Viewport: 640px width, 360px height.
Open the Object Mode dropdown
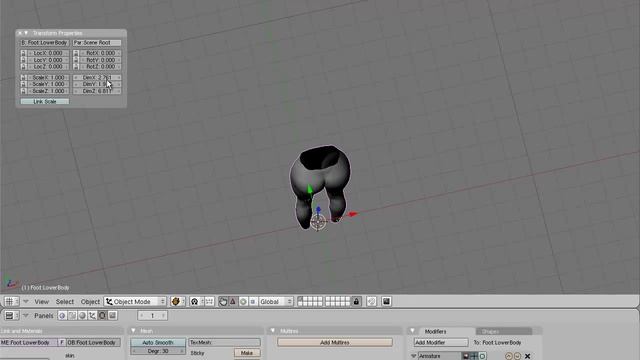(135, 302)
